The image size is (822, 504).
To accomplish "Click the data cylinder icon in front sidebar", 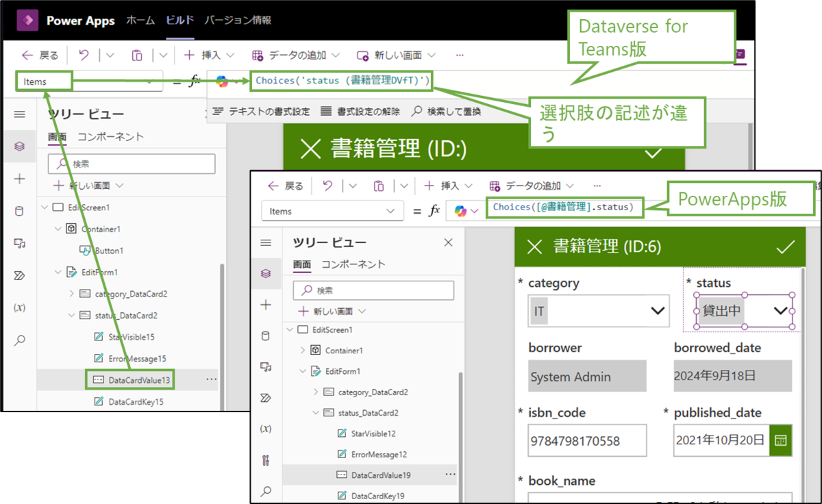I will [266, 336].
